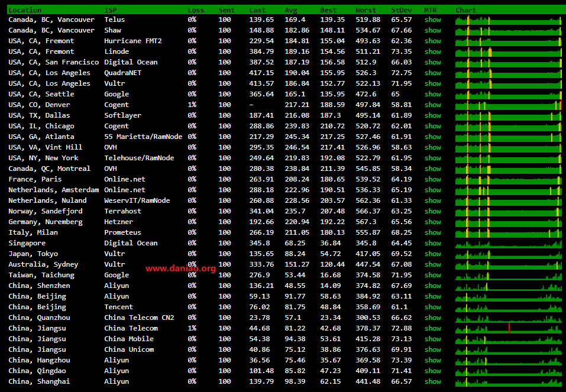Select 'China Mobile' ISP cell
Image resolution: width=566 pixels, height=392 pixels.
tap(129, 339)
